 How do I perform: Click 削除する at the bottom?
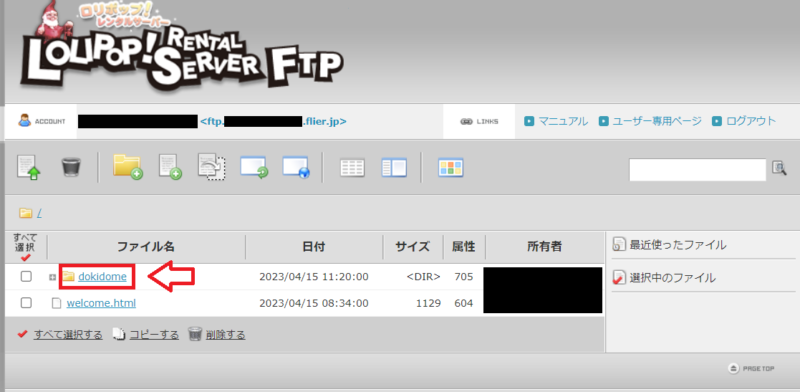(x=226, y=335)
